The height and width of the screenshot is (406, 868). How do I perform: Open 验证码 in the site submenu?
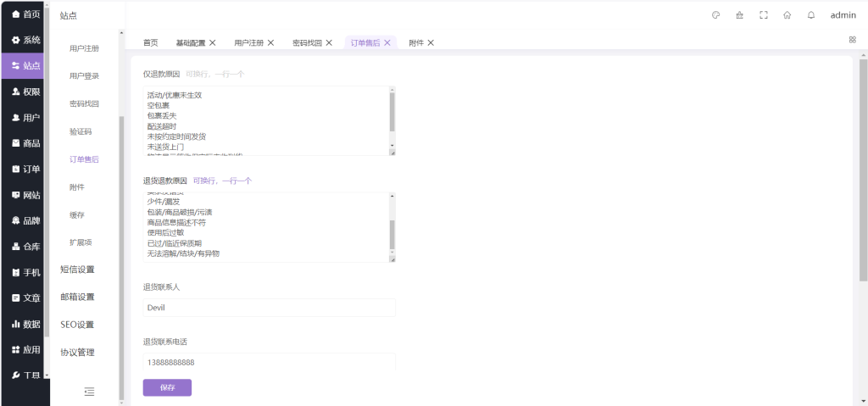[81, 132]
